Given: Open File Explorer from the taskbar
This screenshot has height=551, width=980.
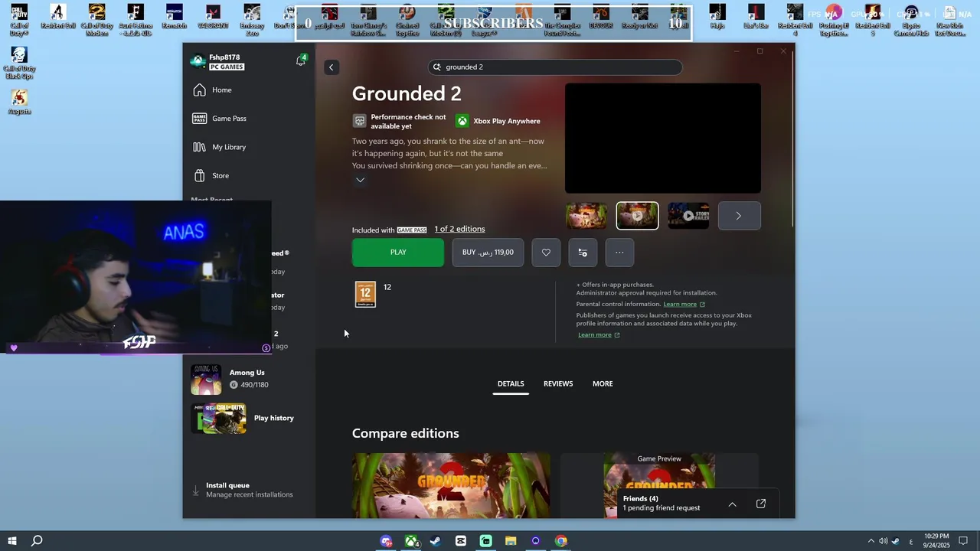Looking at the screenshot, I should coord(511,541).
